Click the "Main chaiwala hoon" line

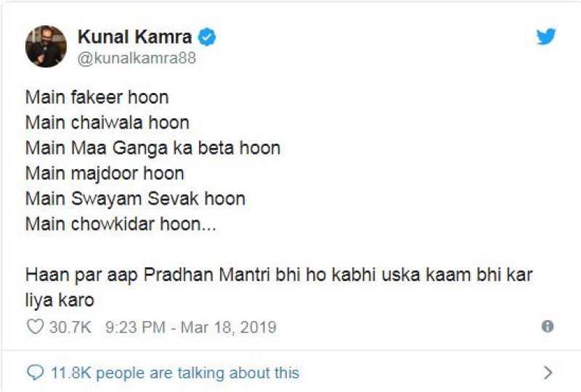coord(107,123)
